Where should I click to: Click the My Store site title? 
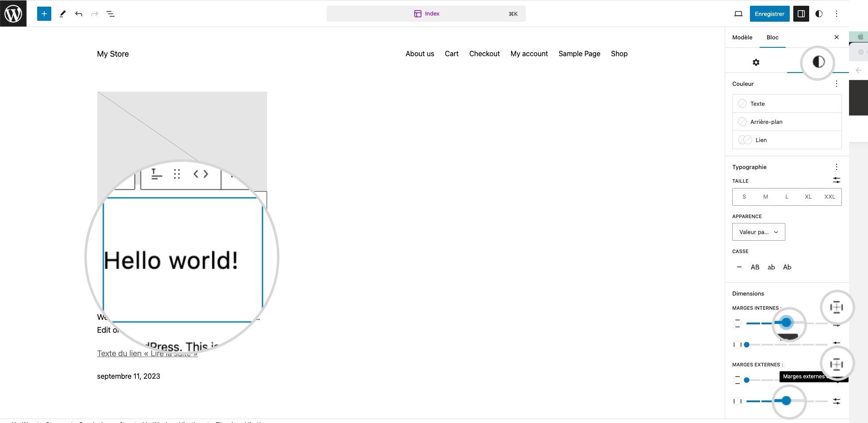[x=113, y=54]
